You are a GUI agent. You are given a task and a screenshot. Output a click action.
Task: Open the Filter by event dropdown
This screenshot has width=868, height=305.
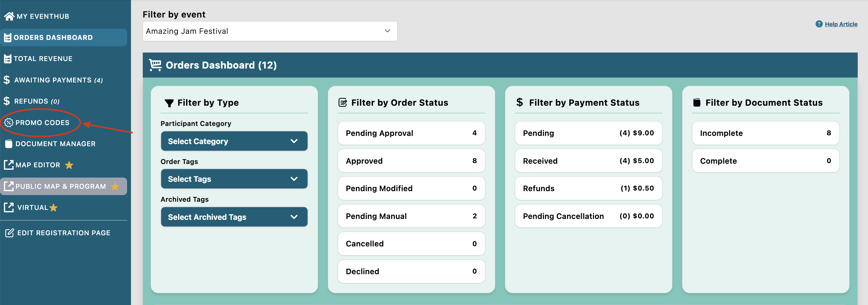tap(270, 31)
